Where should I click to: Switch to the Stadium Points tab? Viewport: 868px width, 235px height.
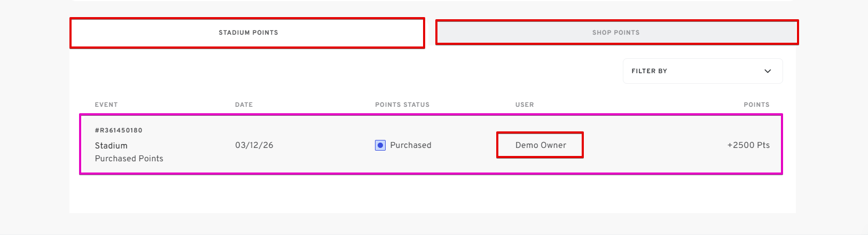[248, 33]
